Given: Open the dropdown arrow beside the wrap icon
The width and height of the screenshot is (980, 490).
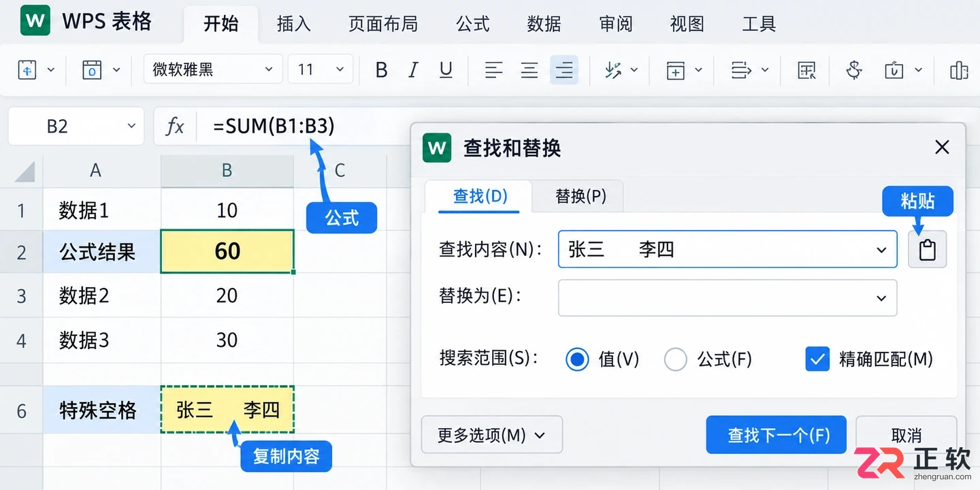Looking at the screenshot, I should 765,69.
